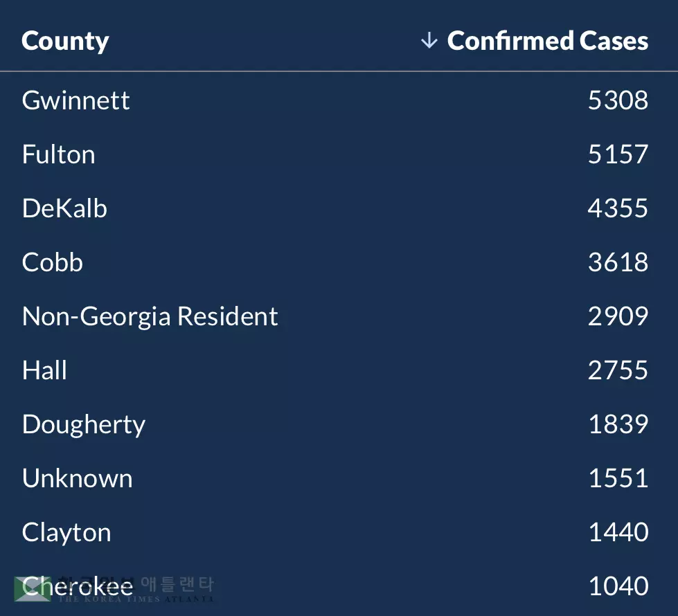Select the Dougherty county entry
This screenshot has height=616, width=678.
(83, 424)
